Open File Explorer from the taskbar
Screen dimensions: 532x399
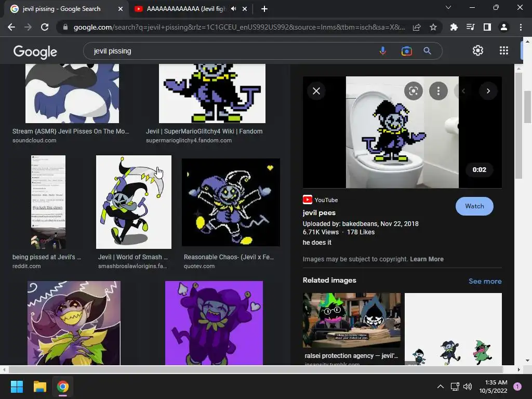39,387
